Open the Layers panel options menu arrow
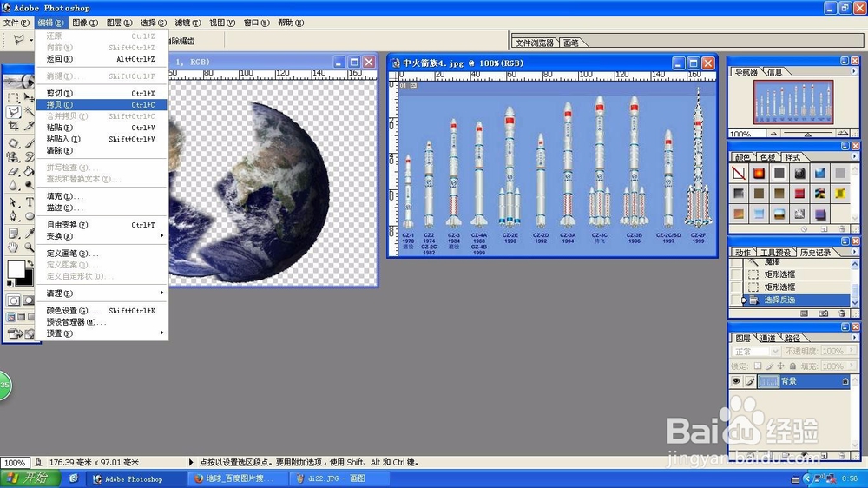Viewport: 868px width, 488px height. (x=854, y=337)
